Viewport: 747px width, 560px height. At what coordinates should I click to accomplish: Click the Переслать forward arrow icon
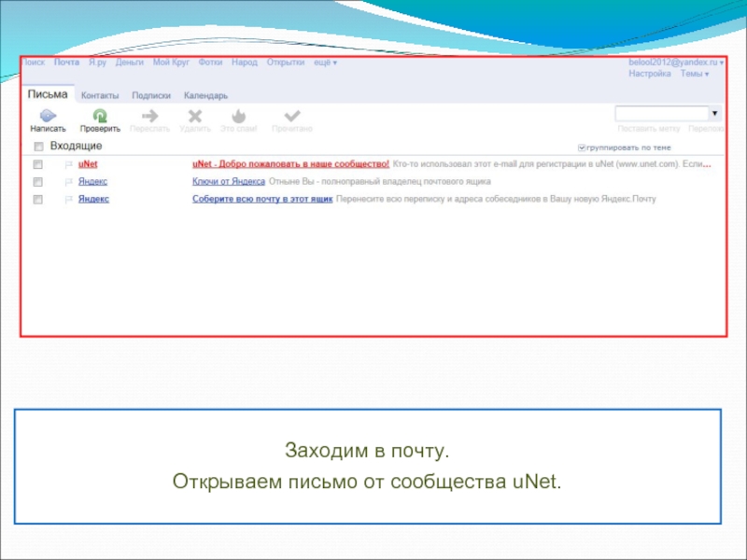click(150, 116)
